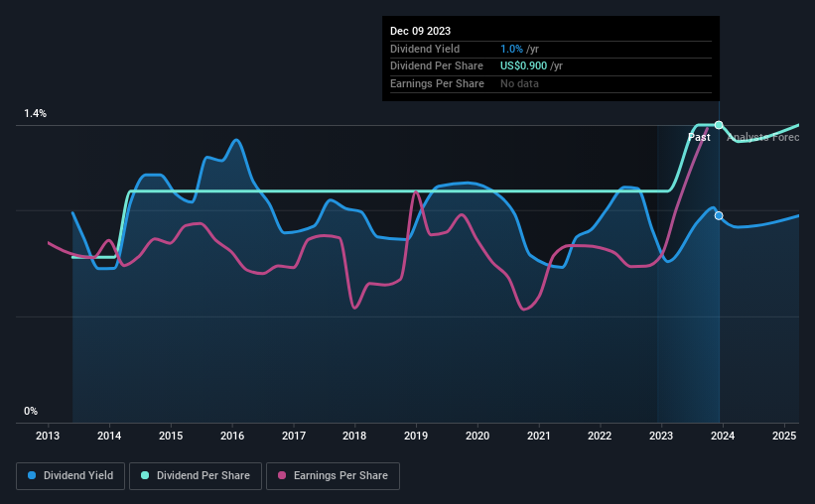The height and width of the screenshot is (504, 815).
Task: Click the 2021 x-axis label
Action: coord(538,436)
